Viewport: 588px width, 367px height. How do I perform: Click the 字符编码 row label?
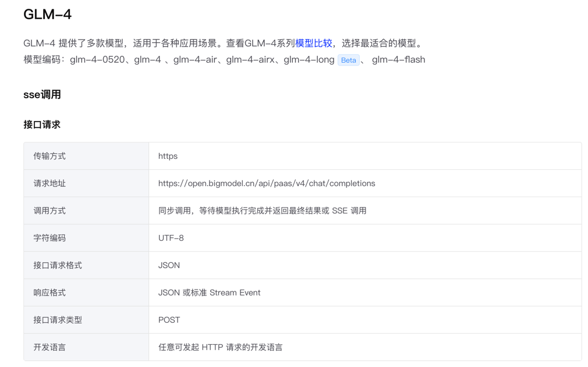49,238
